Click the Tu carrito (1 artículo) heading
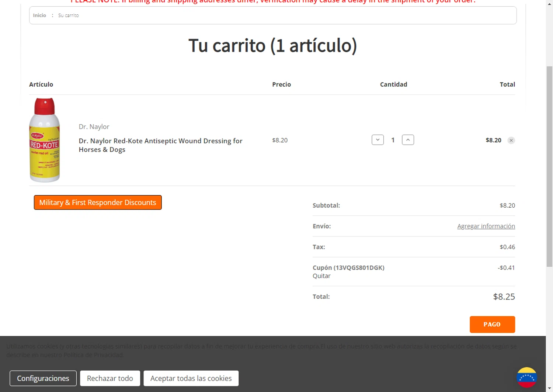Viewport: 553px width, 392px height. tap(273, 46)
